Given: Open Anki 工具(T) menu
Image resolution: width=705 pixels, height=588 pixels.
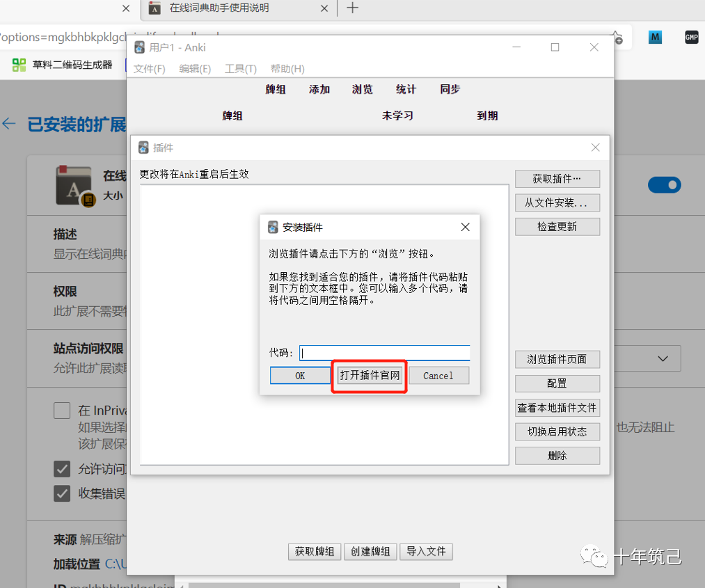Looking at the screenshot, I should coord(241,69).
